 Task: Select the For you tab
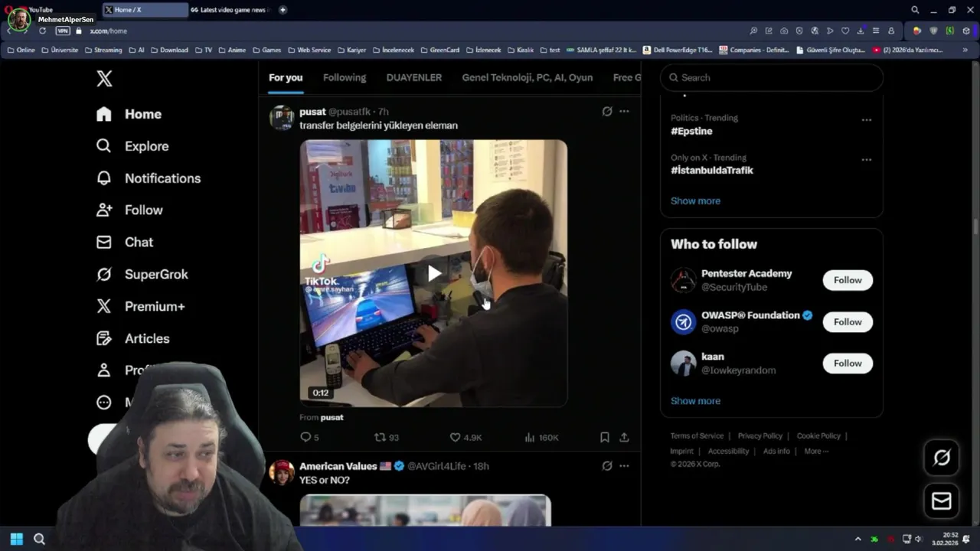coord(286,78)
